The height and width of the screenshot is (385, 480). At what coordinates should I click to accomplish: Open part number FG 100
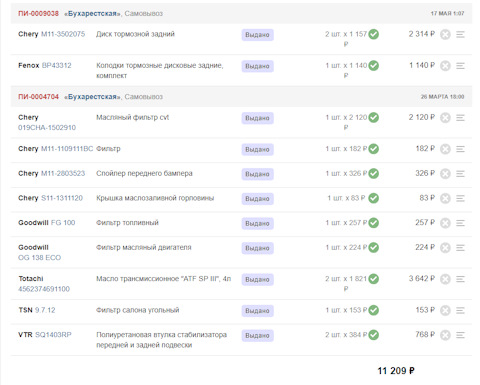coord(63,223)
